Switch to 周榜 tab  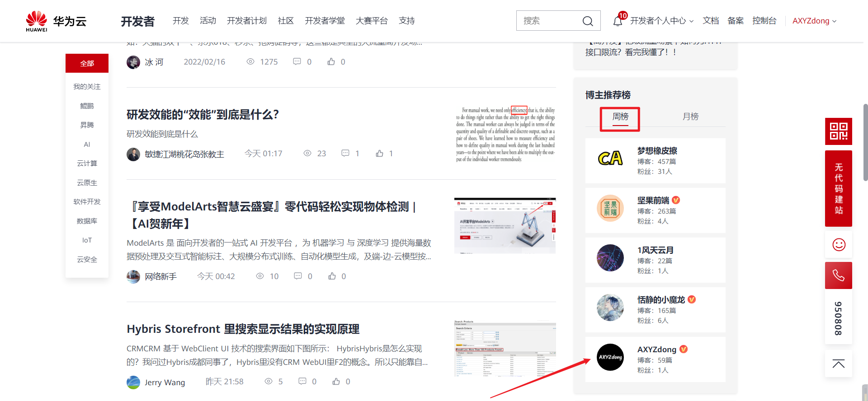620,117
